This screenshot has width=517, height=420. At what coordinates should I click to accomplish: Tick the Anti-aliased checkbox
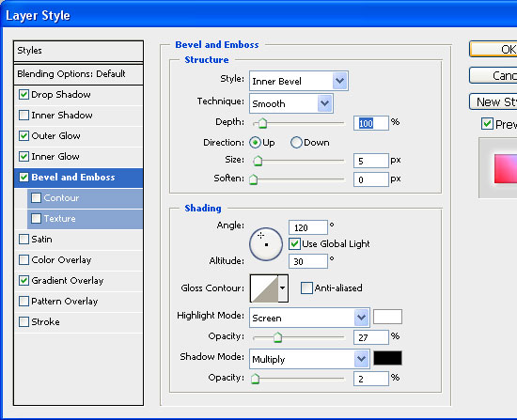pyautogui.click(x=306, y=288)
